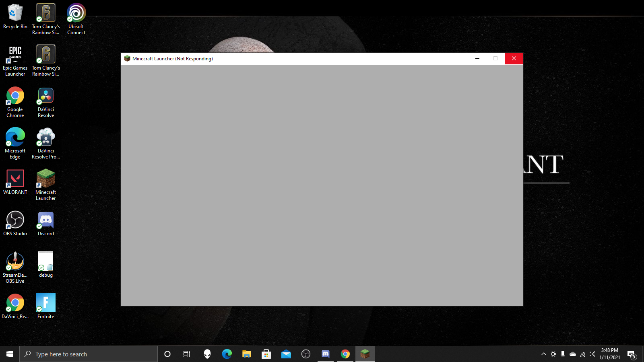The height and width of the screenshot is (362, 644).
Task: Open the Wi-Fi network tray icon
Action: (582, 354)
